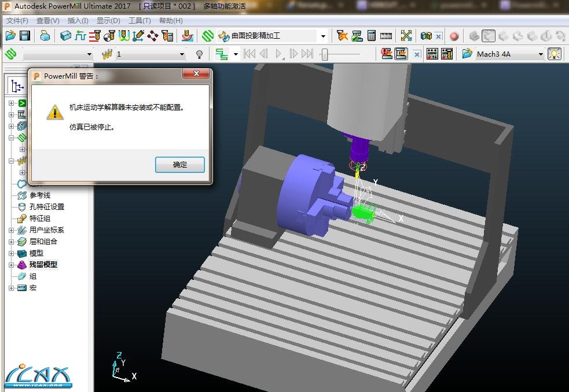Click toolpath collision check icon

pos(342,35)
